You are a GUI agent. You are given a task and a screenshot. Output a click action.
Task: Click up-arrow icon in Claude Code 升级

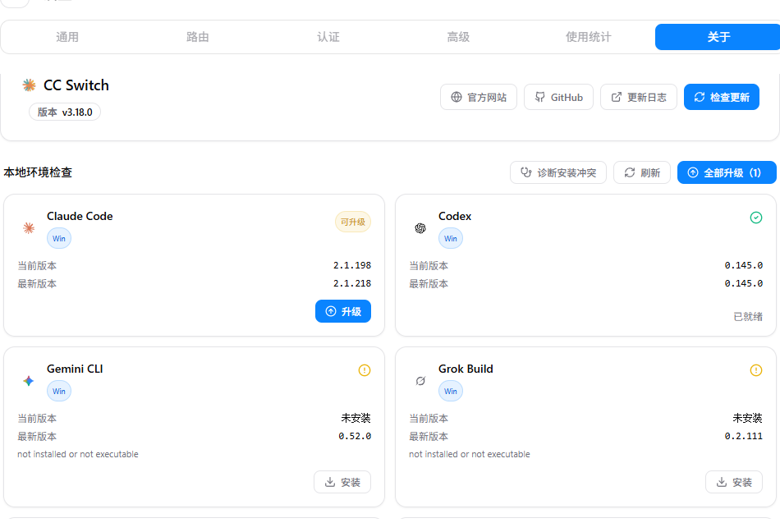331,311
